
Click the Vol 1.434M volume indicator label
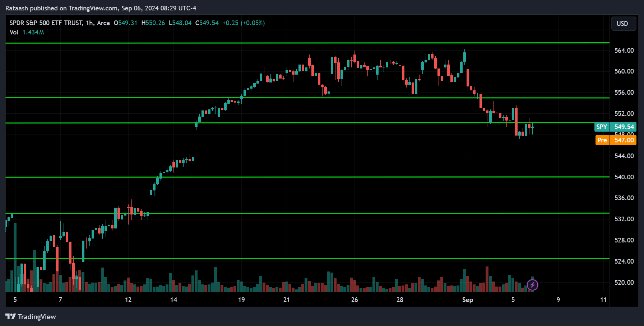click(x=27, y=32)
